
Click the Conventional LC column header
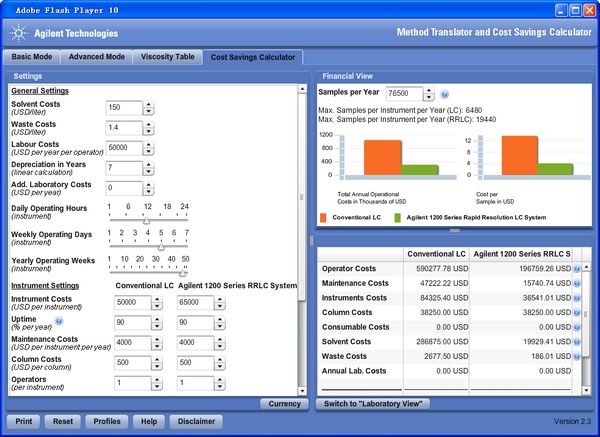[x=436, y=254]
